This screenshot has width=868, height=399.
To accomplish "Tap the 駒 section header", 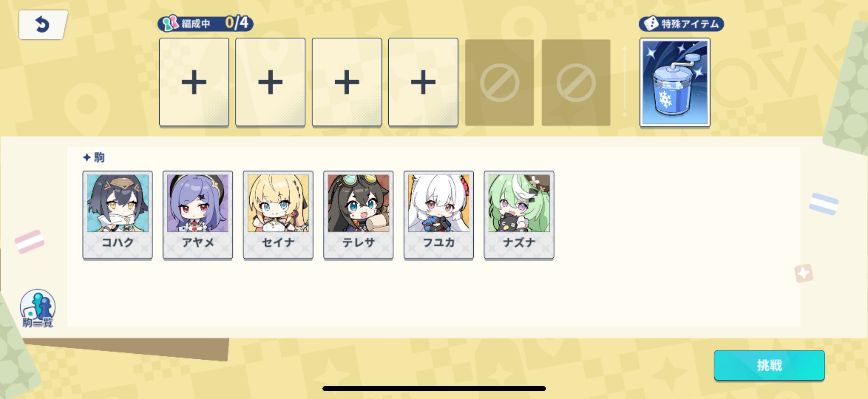I will click(94, 157).
